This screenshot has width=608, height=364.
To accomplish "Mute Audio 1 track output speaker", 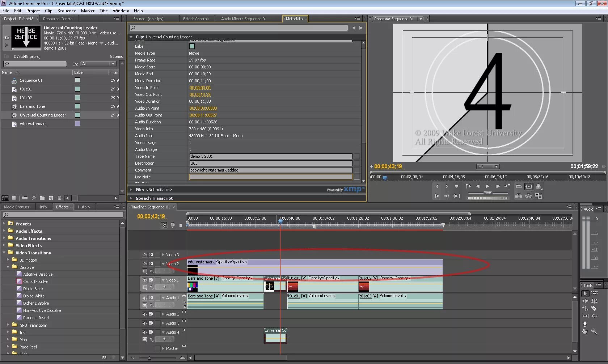I will [145, 298].
